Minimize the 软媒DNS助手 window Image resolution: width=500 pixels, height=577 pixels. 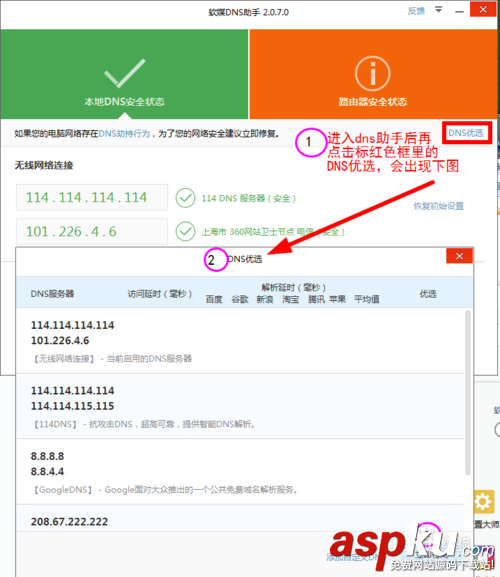coord(459,11)
